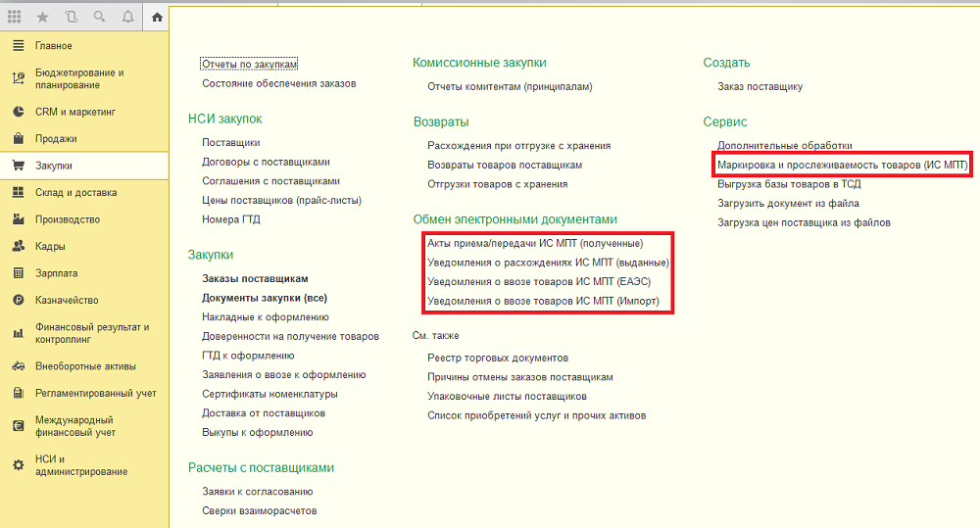Open notifications bell icon
980x528 pixels.
(x=128, y=17)
